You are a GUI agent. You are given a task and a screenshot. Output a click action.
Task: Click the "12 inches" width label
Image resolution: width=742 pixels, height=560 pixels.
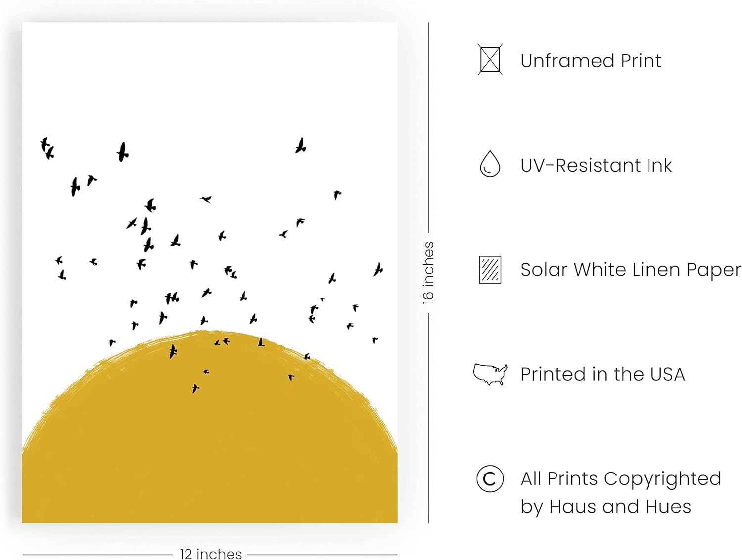point(211,554)
